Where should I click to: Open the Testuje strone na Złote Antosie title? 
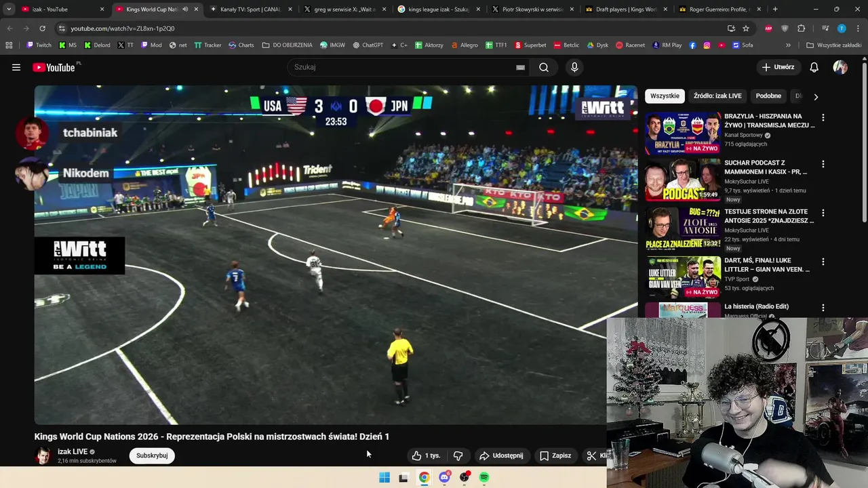[x=769, y=216]
